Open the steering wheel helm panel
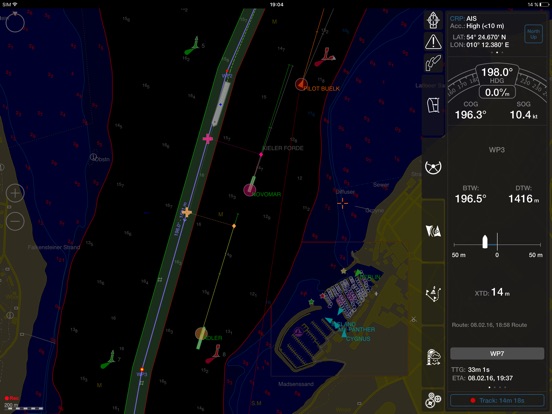The image size is (552, 414). (433, 167)
